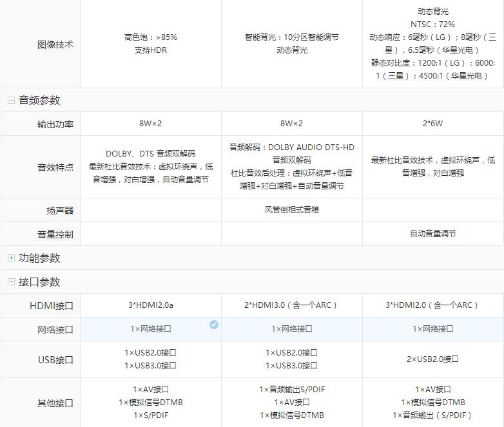The image size is (504, 427).
Task: Click 1×音频输出（S/PDIF）text in third column
Action: click(x=432, y=415)
